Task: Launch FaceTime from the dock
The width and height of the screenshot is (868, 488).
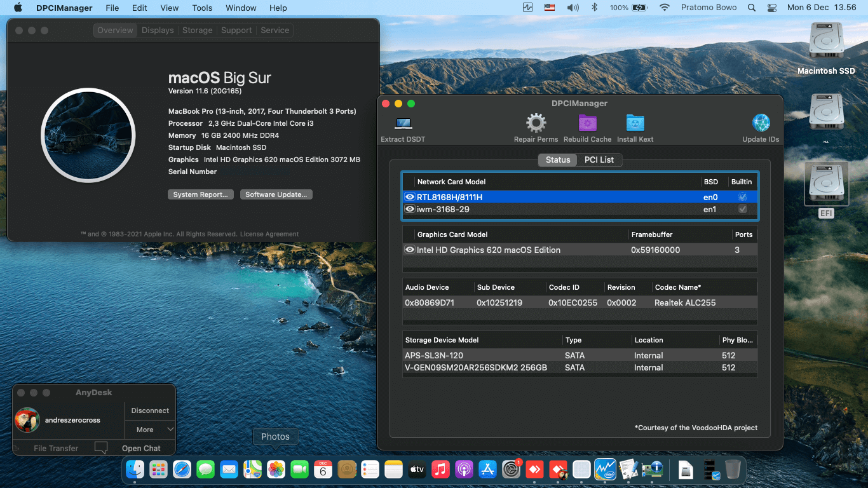Action: [x=299, y=469]
